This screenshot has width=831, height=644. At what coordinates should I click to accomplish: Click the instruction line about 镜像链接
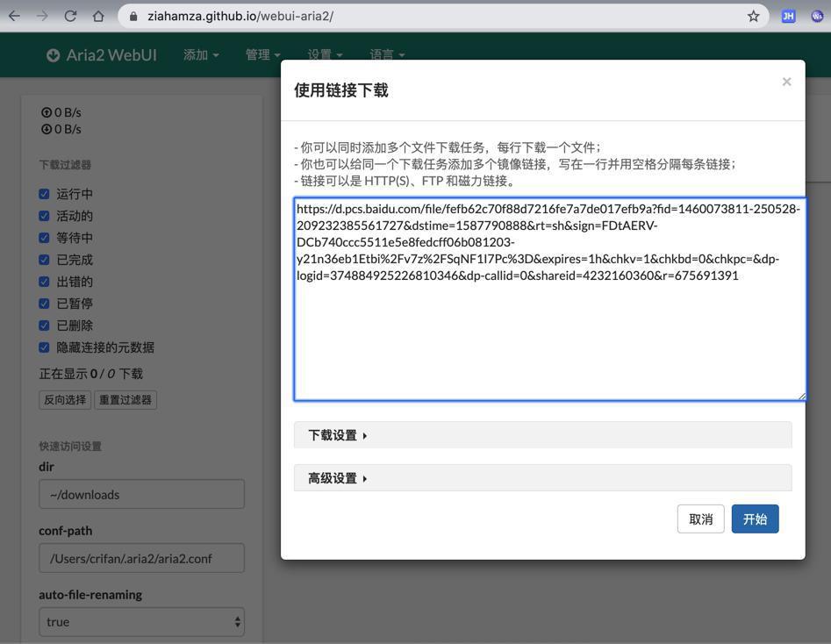click(x=515, y=164)
